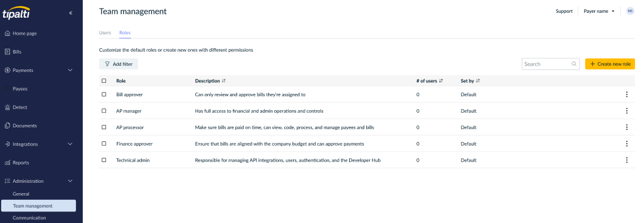Viewport: 644px width, 223px height.
Task: Expand the Payments sidebar section
Action: tap(70, 70)
